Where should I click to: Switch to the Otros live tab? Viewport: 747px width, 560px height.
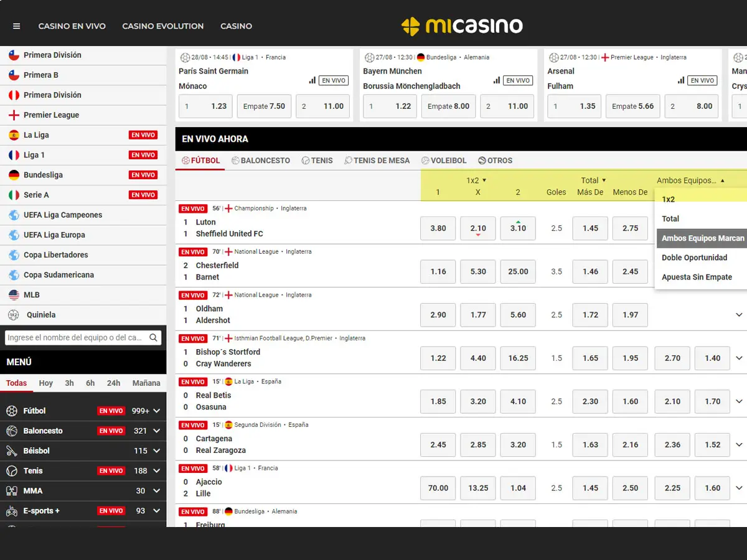[495, 161]
